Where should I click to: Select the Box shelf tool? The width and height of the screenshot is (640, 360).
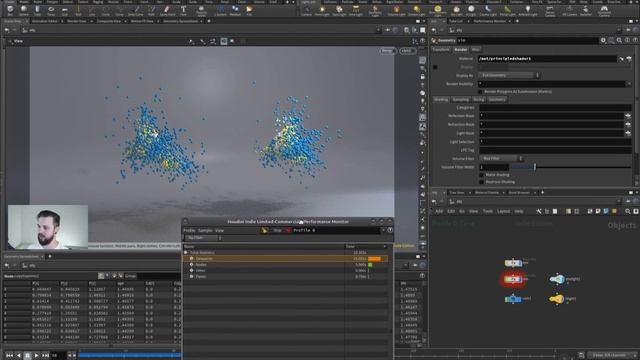click(x=9, y=10)
